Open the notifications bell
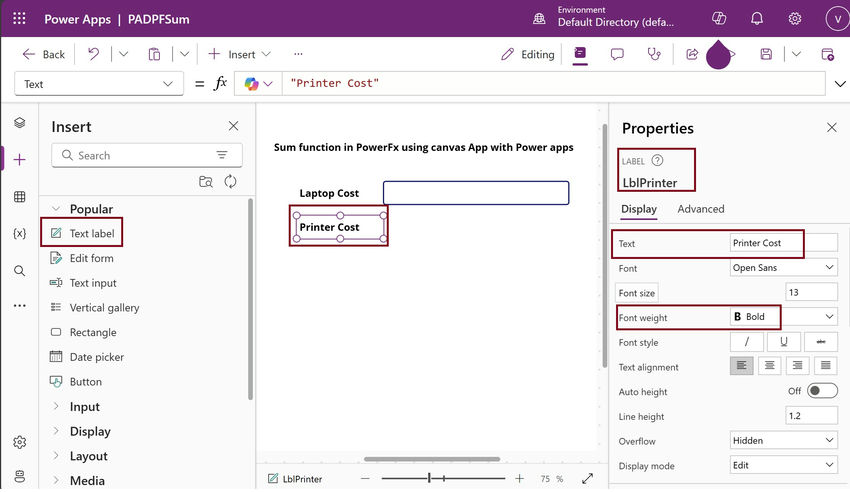This screenshot has height=492, width=850. [x=757, y=18]
